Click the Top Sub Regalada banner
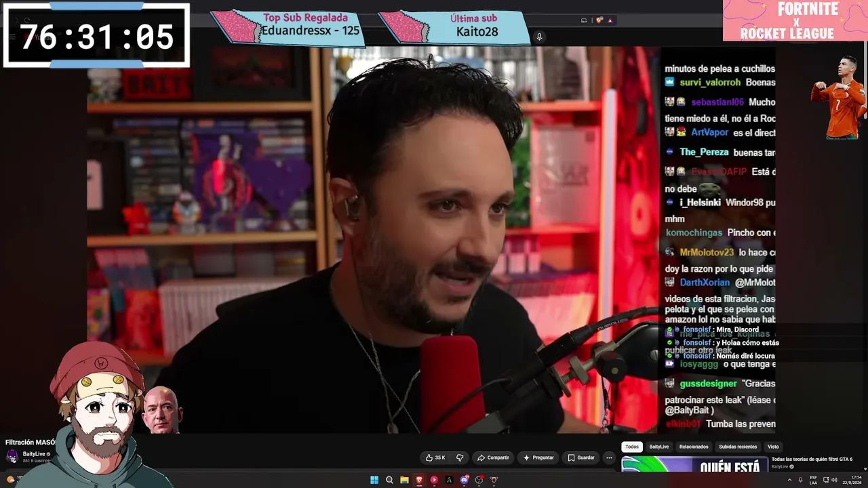The height and width of the screenshot is (488, 868). tap(289, 27)
